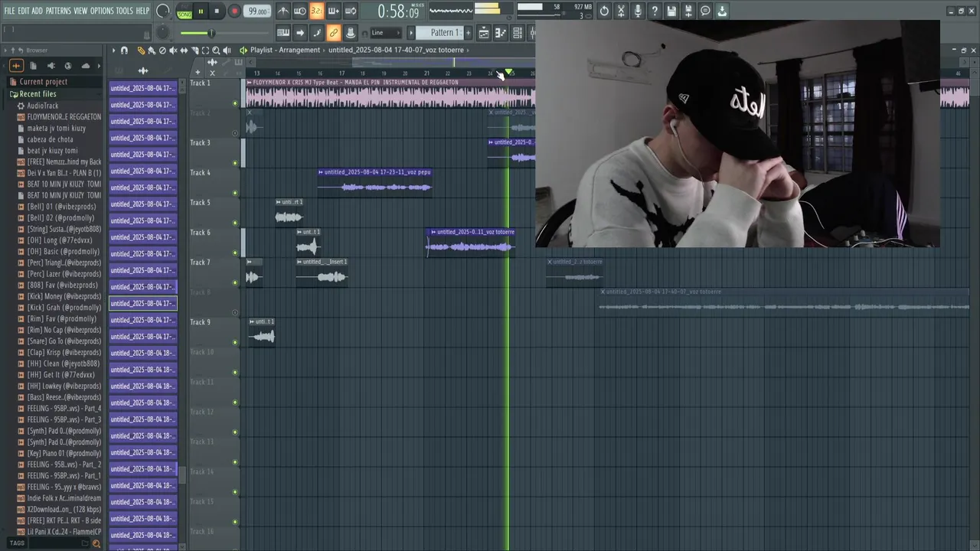980x551 pixels.
Task: Toggle wait for input before recording
Action: pos(300,11)
